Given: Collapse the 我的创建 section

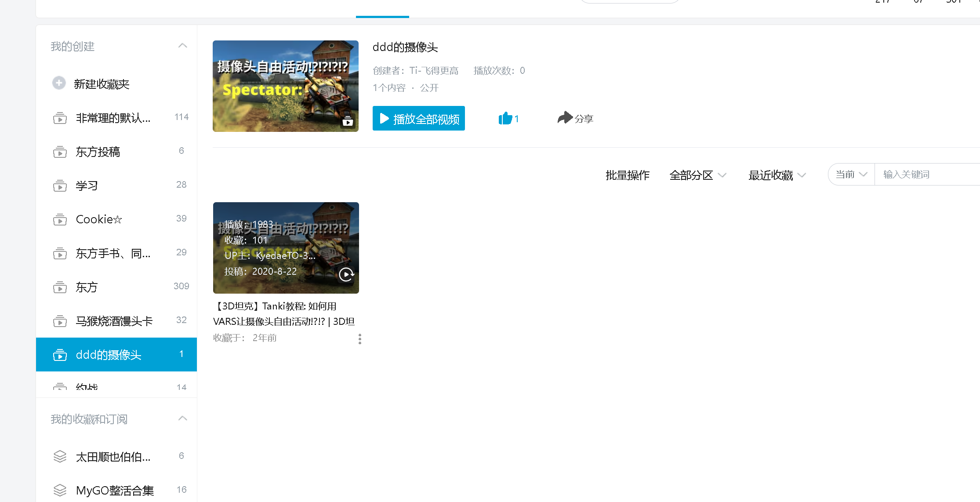Looking at the screenshot, I should (x=183, y=46).
